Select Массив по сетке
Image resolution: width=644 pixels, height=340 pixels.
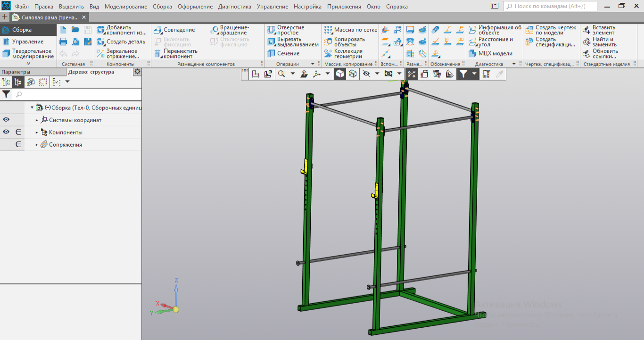[x=351, y=30]
